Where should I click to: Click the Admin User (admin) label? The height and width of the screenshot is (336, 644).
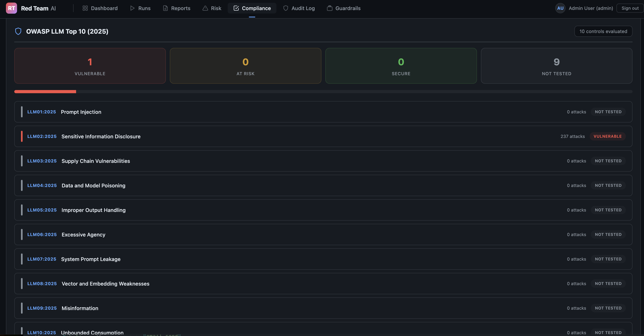click(x=591, y=8)
